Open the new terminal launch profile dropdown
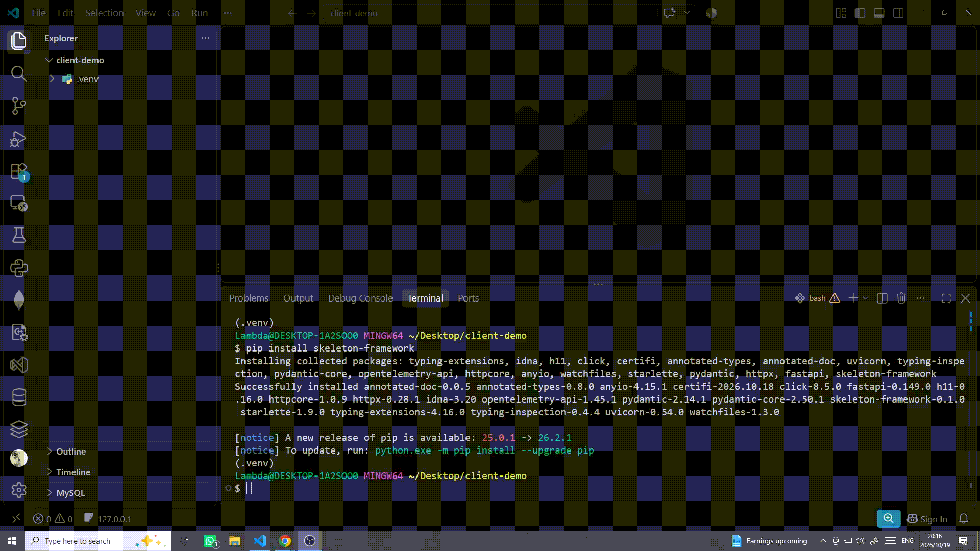The height and width of the screenshot is (551, 980). [865, 298]
